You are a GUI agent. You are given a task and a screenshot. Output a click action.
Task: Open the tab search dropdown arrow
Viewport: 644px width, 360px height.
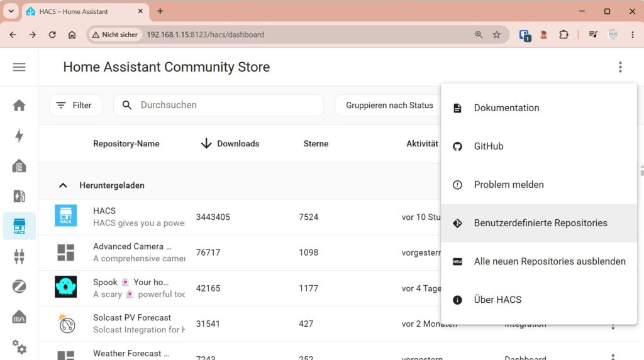click(11, 11)
